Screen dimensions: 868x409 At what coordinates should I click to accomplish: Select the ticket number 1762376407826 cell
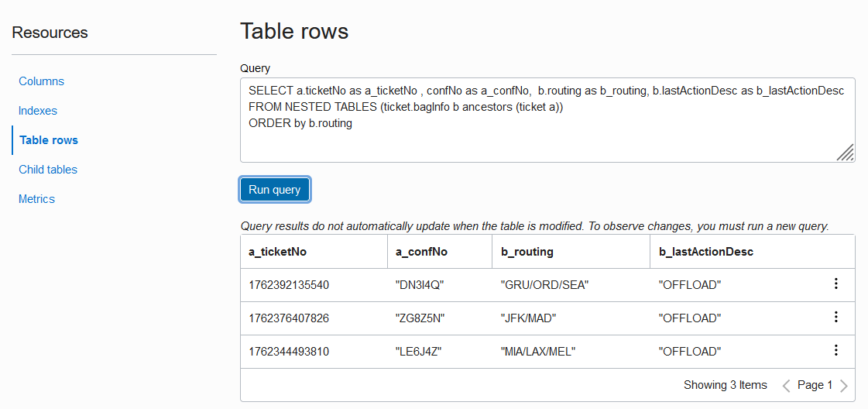pos(289,318)
